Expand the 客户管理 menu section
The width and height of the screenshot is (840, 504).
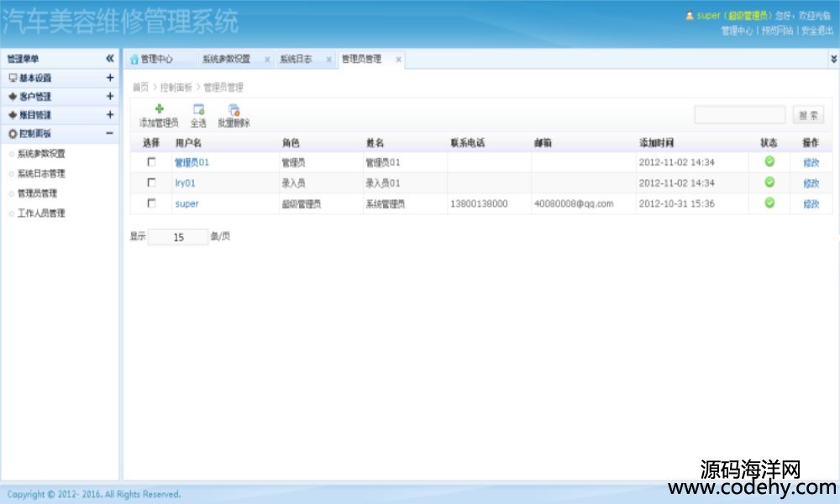click(x=109, y=97)
